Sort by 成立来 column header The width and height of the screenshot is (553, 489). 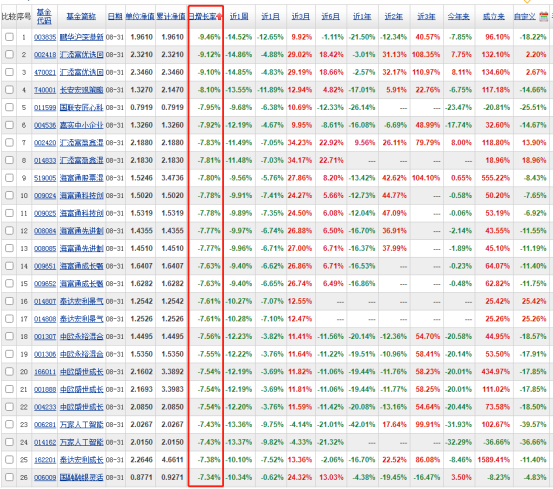[494, 16]
